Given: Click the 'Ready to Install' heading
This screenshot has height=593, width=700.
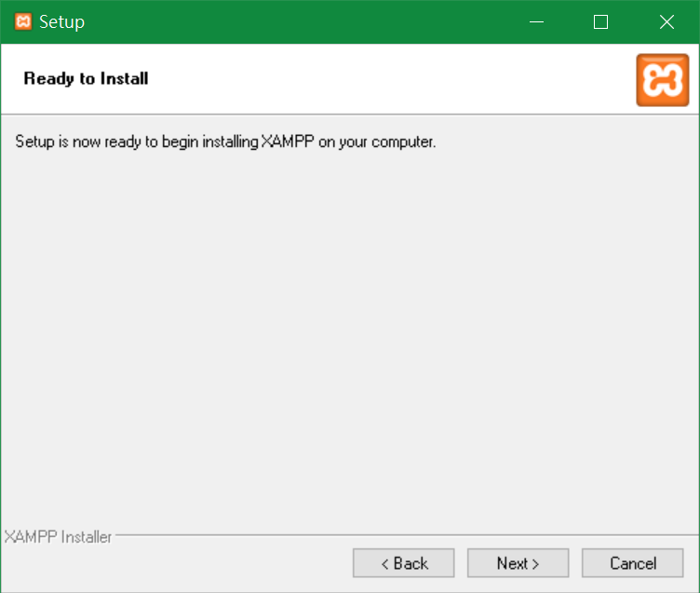Looking at the screenshot, I should coord(86,78).
